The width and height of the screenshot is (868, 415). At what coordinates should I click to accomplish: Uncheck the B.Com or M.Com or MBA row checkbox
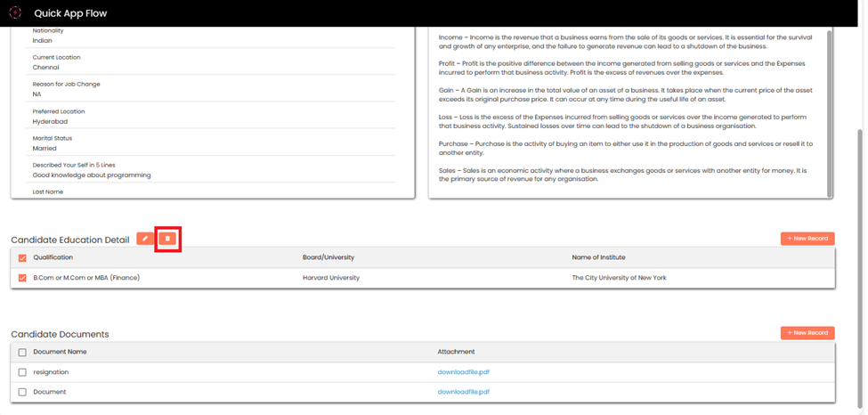[23, 278]
